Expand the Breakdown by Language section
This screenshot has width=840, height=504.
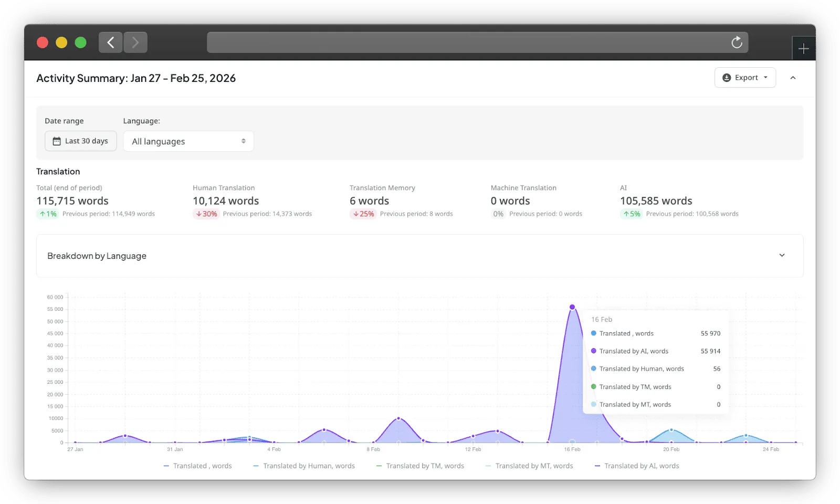[x=782, y=256]
